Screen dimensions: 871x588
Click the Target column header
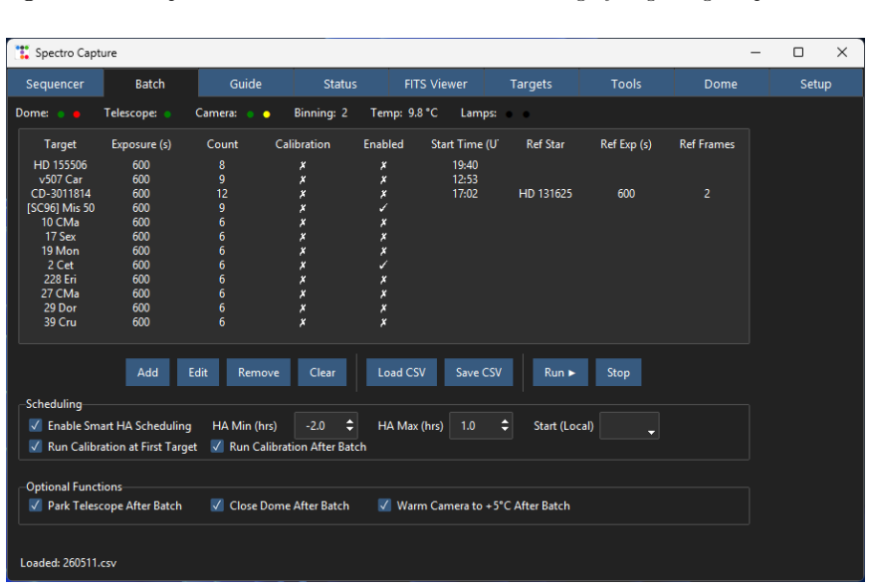60,144
